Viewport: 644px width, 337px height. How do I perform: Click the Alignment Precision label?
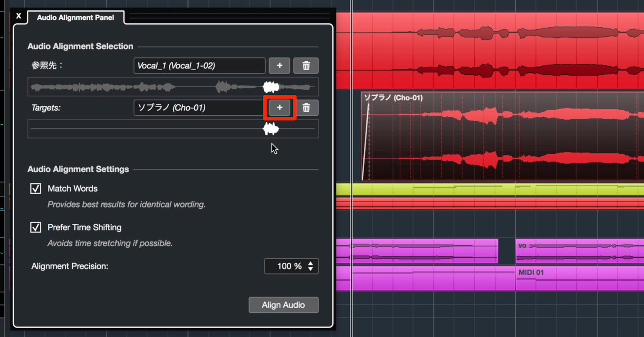[70, 266]
